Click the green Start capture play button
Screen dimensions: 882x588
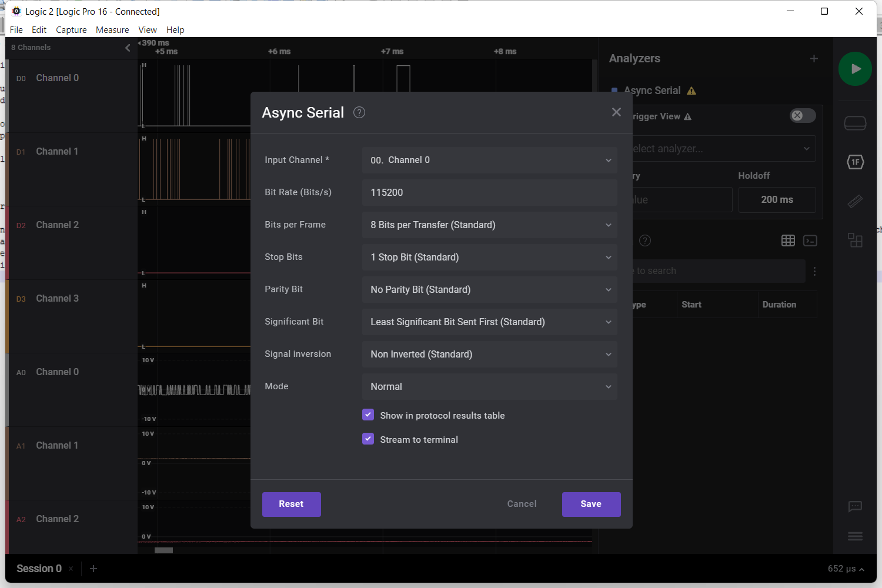coord(855,69)
